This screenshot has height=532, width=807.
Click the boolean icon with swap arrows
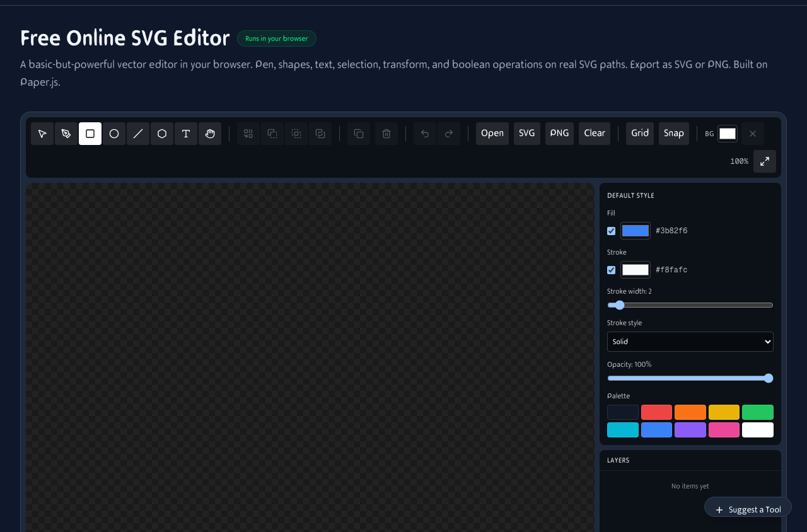(x=248, y=134)
